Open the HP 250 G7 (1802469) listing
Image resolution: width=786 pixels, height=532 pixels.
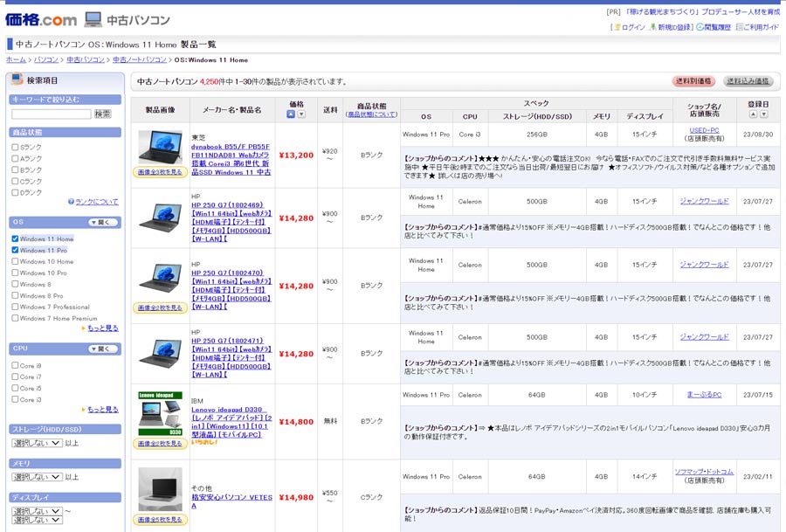click(231, 222)
